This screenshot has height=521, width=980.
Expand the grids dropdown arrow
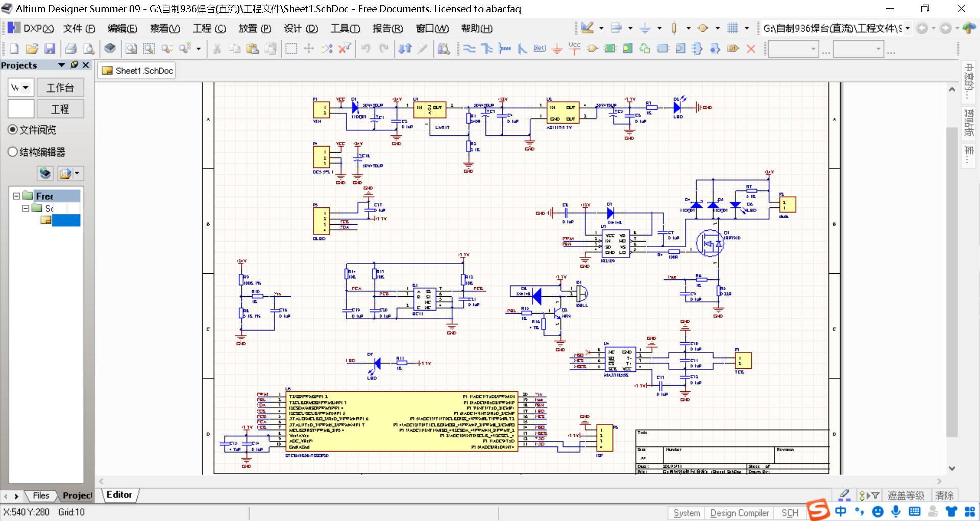point(747,28)
